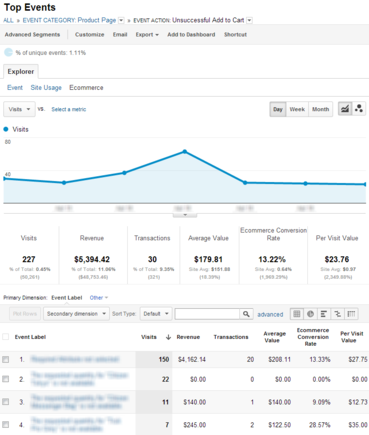
Task: Sort by the Average Value column header
Action: (275, 337)
